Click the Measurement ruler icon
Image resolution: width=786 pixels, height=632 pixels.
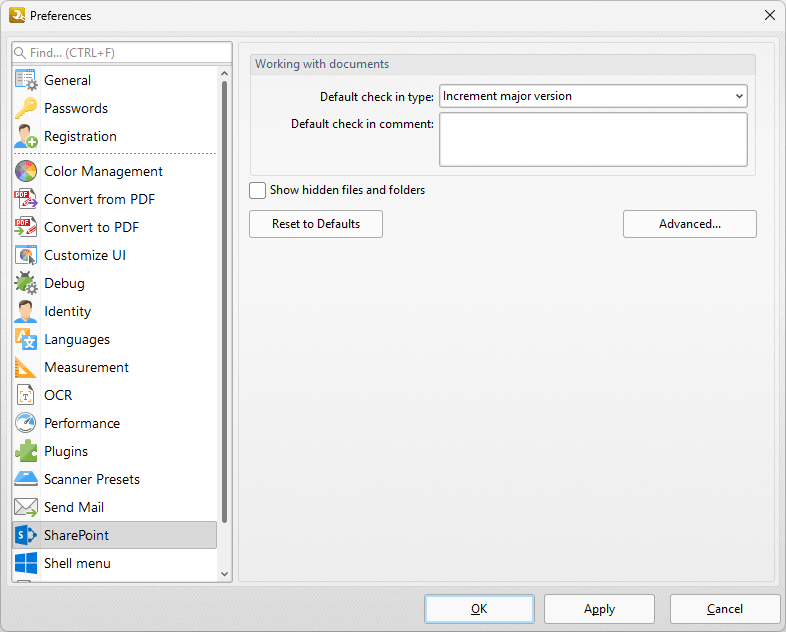click(26, 367)
